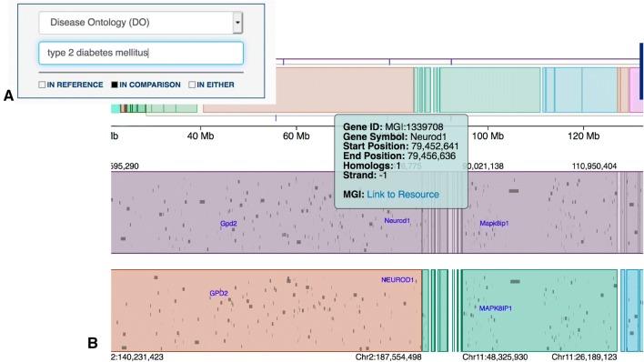Select the Gpd2 gene label in reference track
Screen dimensions: 644x362
click(x=228, y=224)
